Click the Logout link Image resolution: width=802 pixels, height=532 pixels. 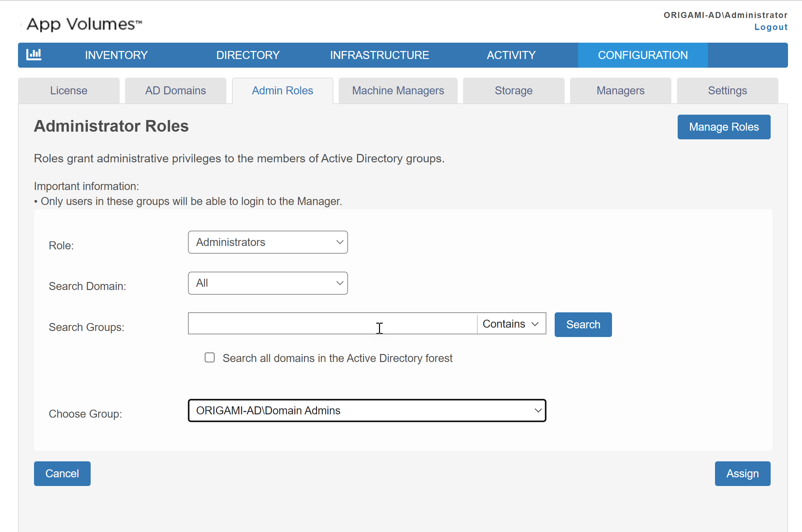point(771,27)
